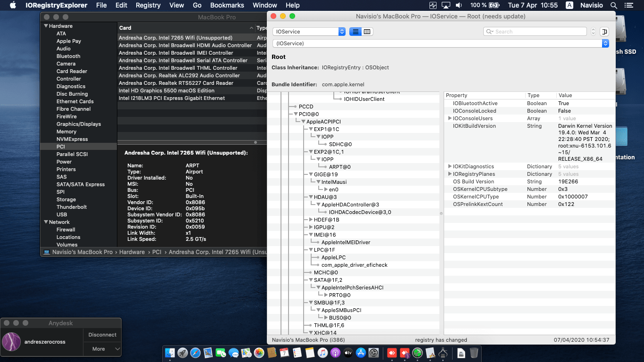Expand the IOConsoleUsers array

click(450, 118)
